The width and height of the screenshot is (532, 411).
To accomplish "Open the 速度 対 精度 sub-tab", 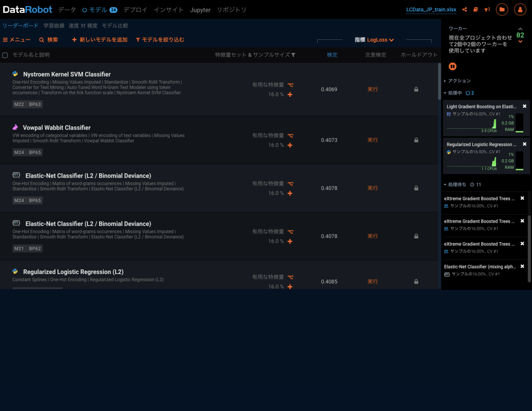I will pos(83,26).
